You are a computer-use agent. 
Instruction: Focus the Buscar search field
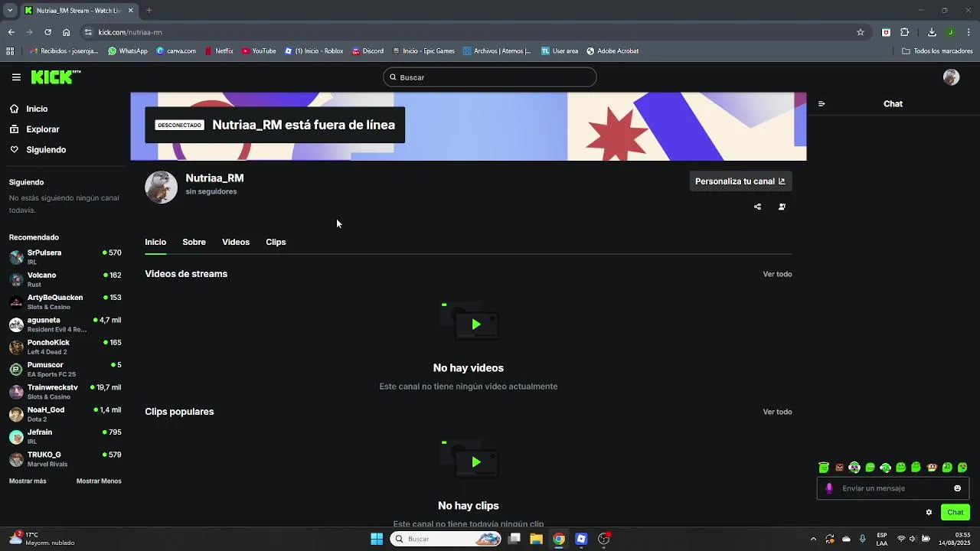tap(490, 77)
